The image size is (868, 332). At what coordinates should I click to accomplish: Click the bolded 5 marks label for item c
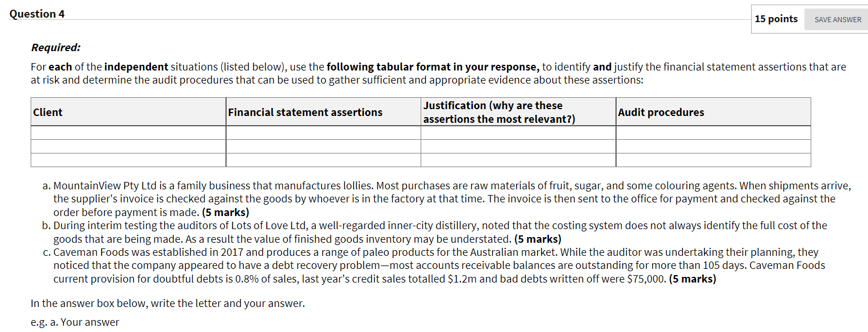pos(694,279)
